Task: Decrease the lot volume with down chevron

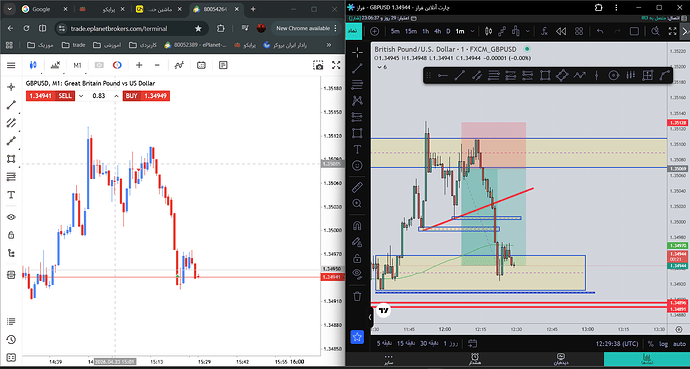Action: [81, 96]
